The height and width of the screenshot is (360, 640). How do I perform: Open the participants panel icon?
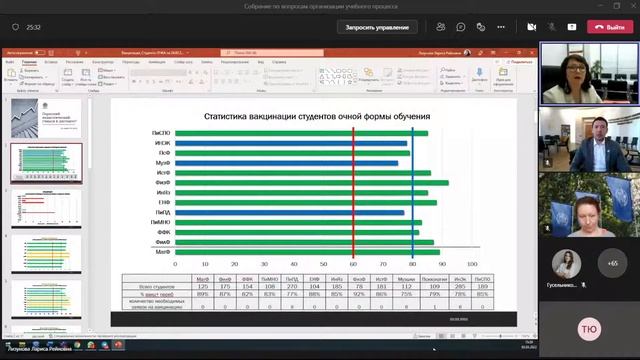pyautogui.click(x=440, y=27)
